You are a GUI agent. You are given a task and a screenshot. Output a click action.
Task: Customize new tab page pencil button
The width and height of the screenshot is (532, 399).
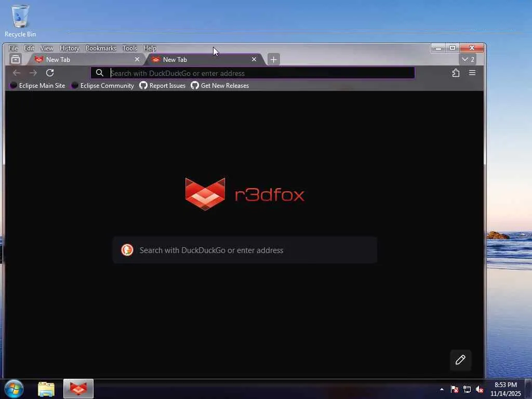coord(460,360)
